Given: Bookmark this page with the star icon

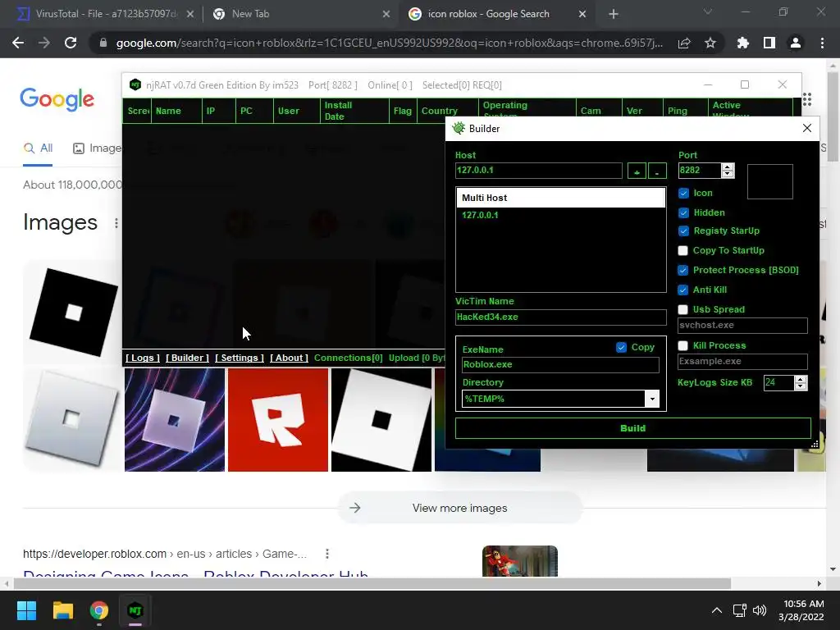Looking at the screenshot, I should tap(710, 43).
